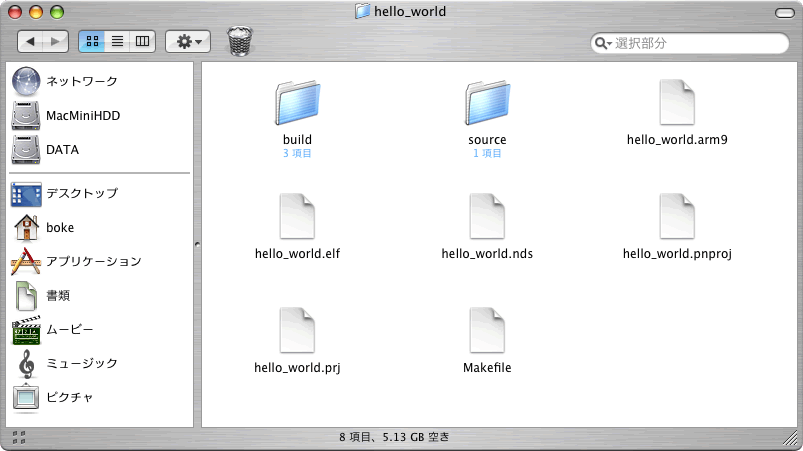The image size is (803, 451).
Task: Select the source folder icon
Action: (488, 102)
